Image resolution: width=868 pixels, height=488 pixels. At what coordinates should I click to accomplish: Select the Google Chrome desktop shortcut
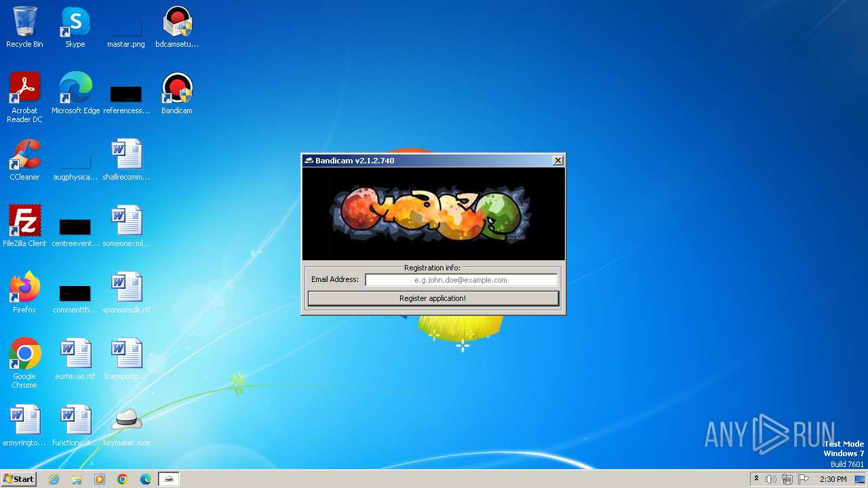coord(24,363)
